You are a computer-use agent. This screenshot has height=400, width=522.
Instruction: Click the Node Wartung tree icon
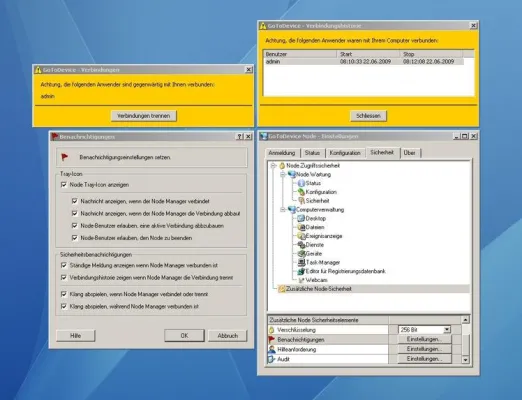pos(292,174)
